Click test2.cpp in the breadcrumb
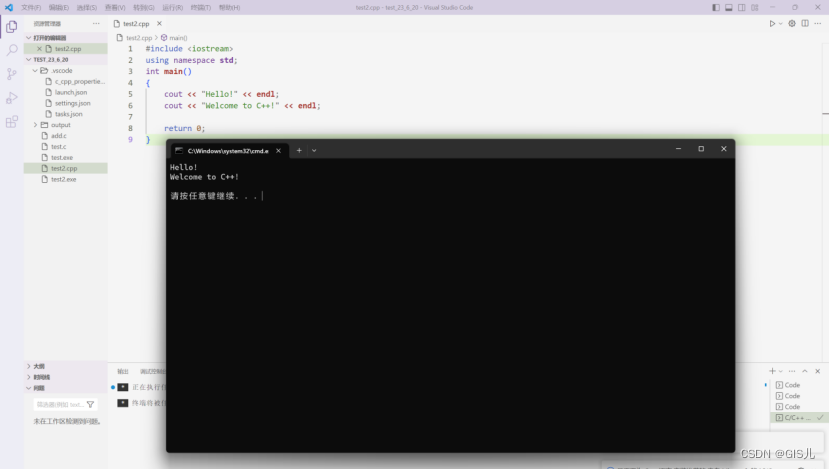The height and width of the screenshot is (469, 830). pos(139,38)
